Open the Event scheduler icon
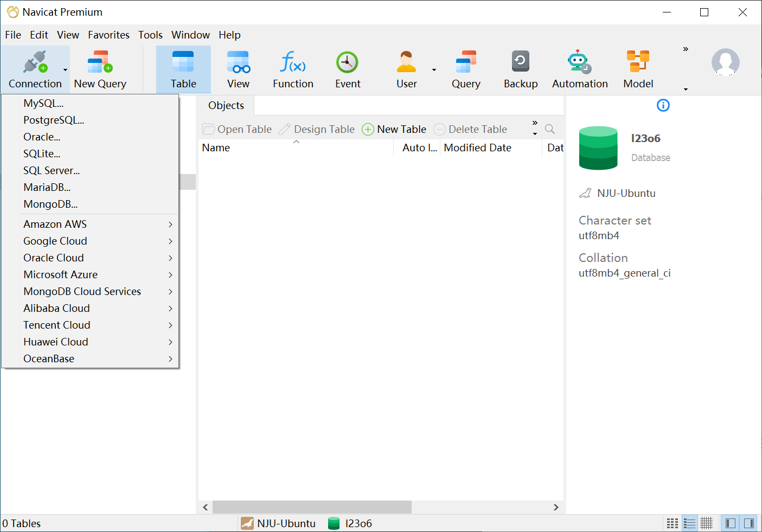This screenshot has width=762, height=532. coord(347,69)
